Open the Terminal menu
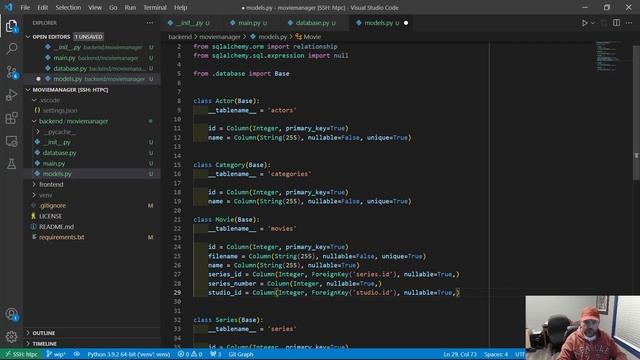Image resolution: width=640 pixels, height=360 pixels. (155, 7)
